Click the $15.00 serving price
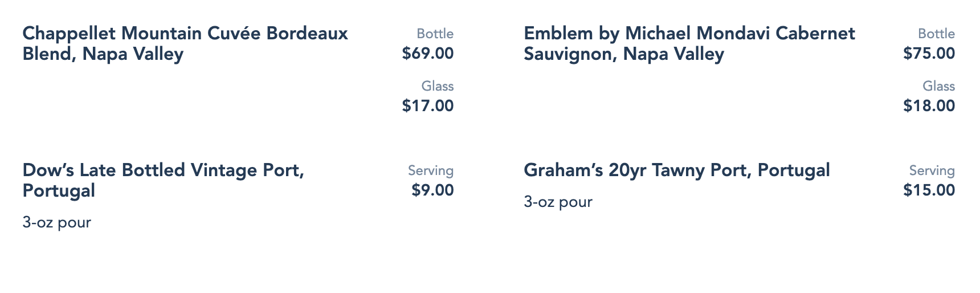980x293 pixels. click(929, 190)
